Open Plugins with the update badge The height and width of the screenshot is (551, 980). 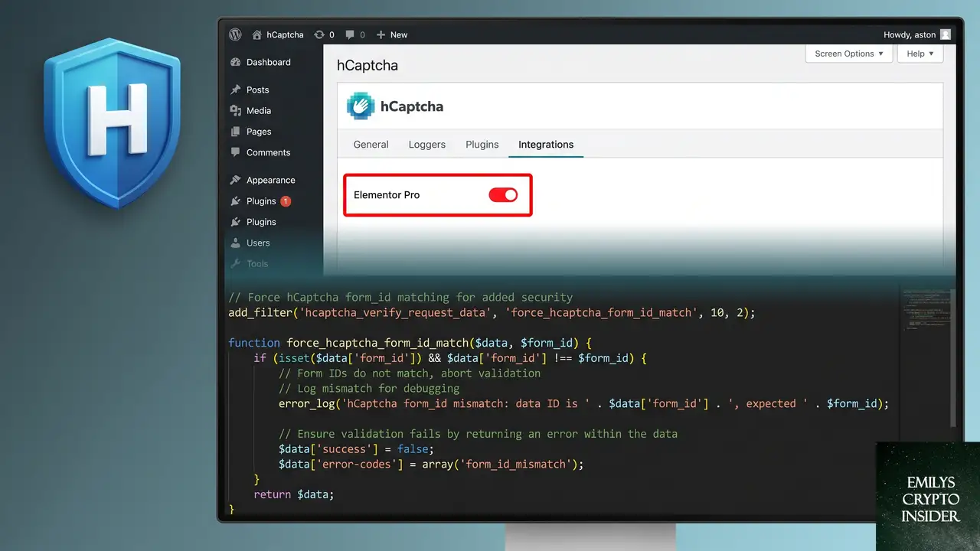click(261, 201)
